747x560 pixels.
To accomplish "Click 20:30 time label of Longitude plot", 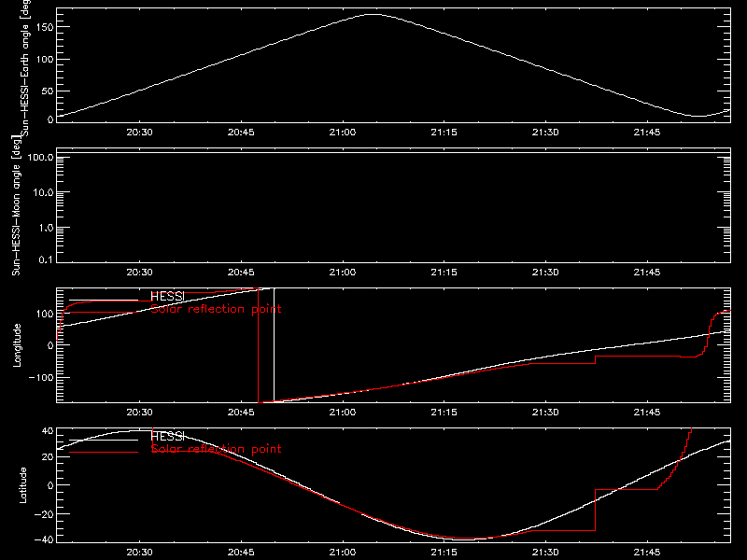I will (139, 412).
